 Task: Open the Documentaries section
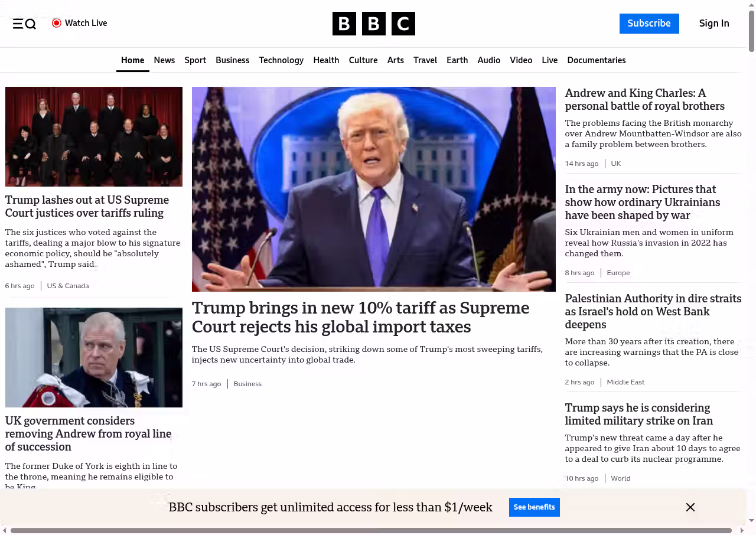pos(596,60)
